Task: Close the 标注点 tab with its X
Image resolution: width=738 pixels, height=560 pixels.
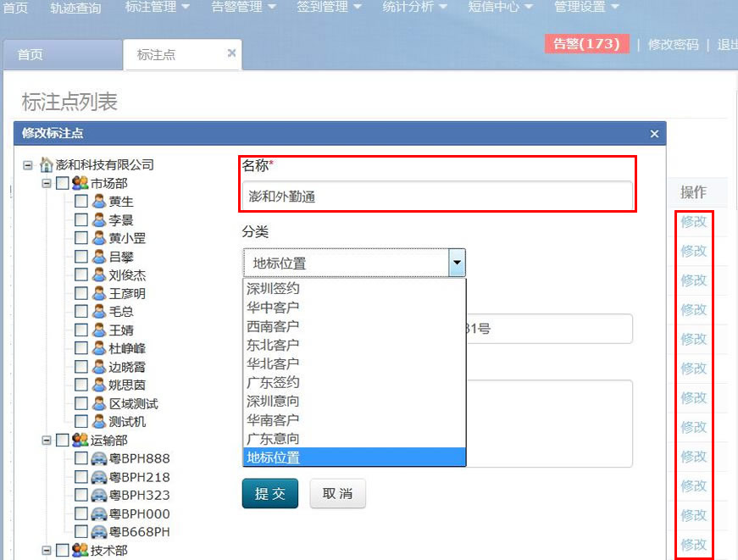Action: [231, 53]
